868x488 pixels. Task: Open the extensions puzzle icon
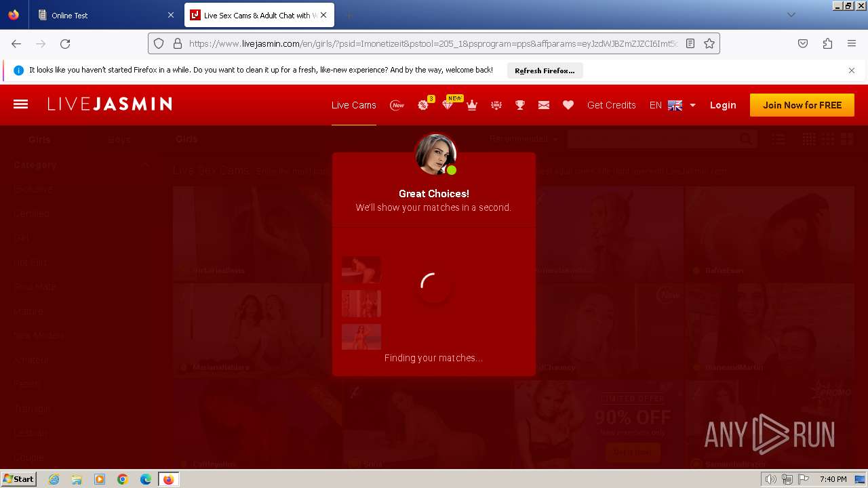pos(827,43)
